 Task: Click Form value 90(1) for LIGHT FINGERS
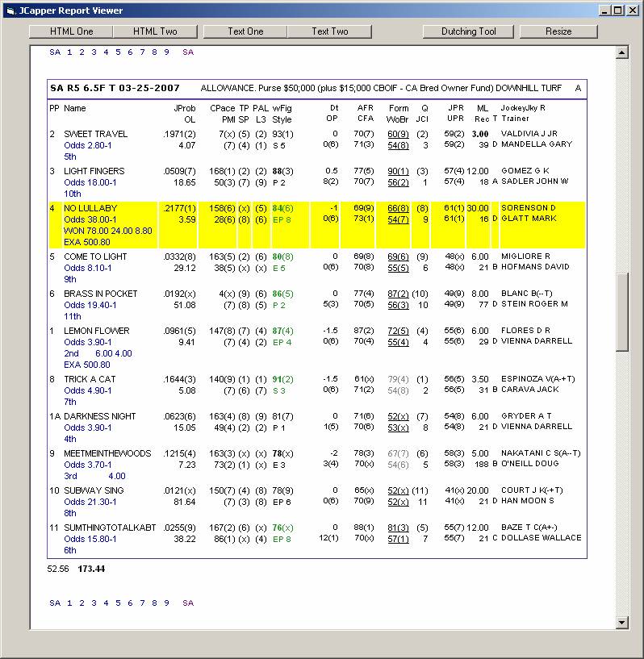398,171
